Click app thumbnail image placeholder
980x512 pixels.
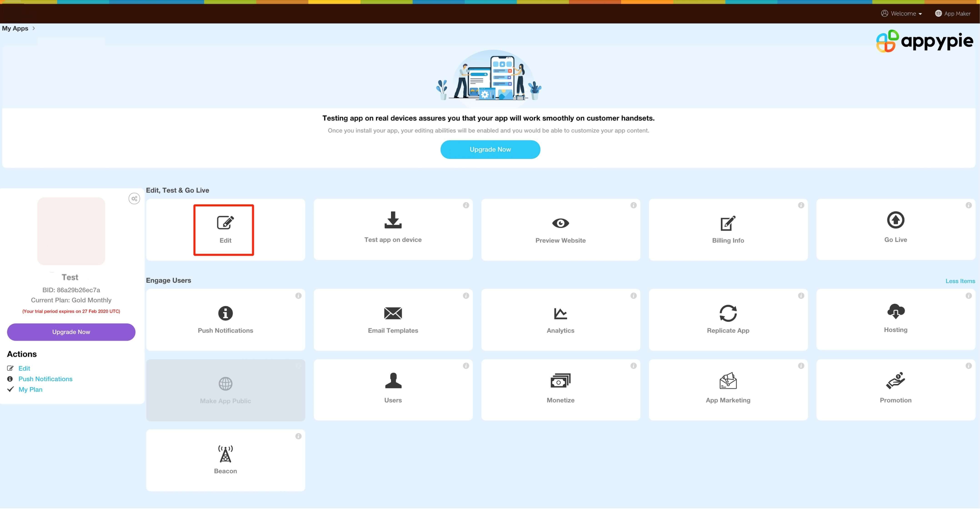pos(71,231)
